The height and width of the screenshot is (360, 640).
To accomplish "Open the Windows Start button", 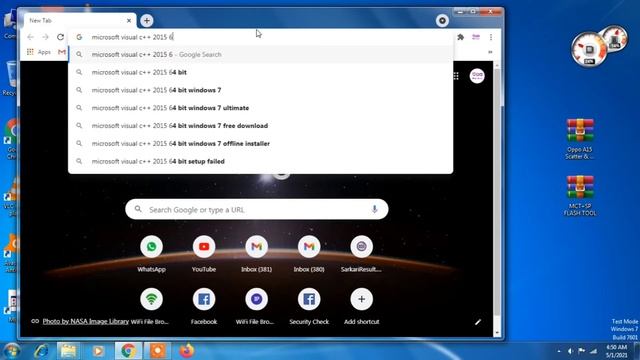I will coord(11,351).
